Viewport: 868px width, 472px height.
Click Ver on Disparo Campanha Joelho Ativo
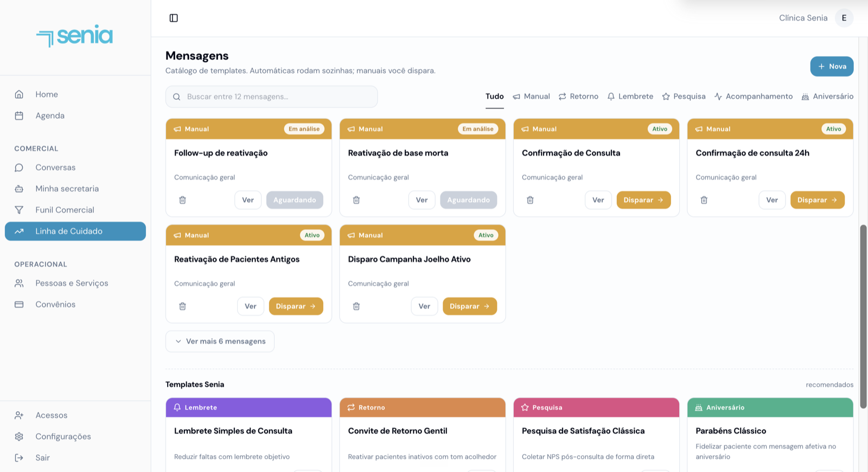click(x=424, y=307)
